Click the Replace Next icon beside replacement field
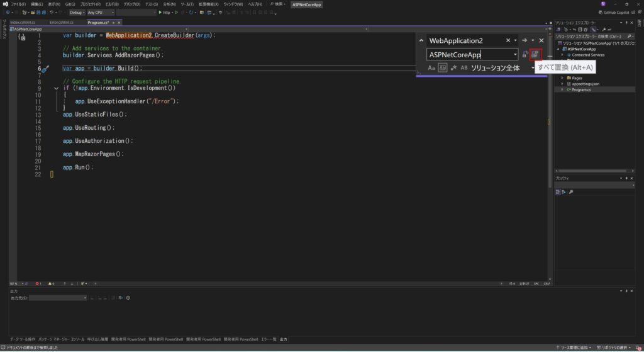The width and height of the screenshot is (644, 352). [x=525, y=54]
